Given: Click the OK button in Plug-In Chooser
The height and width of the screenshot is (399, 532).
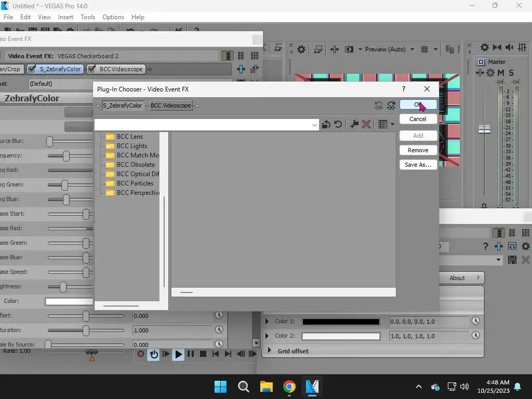Looking at the screenshot, I should pyautogui.click(x=418, y=104).
